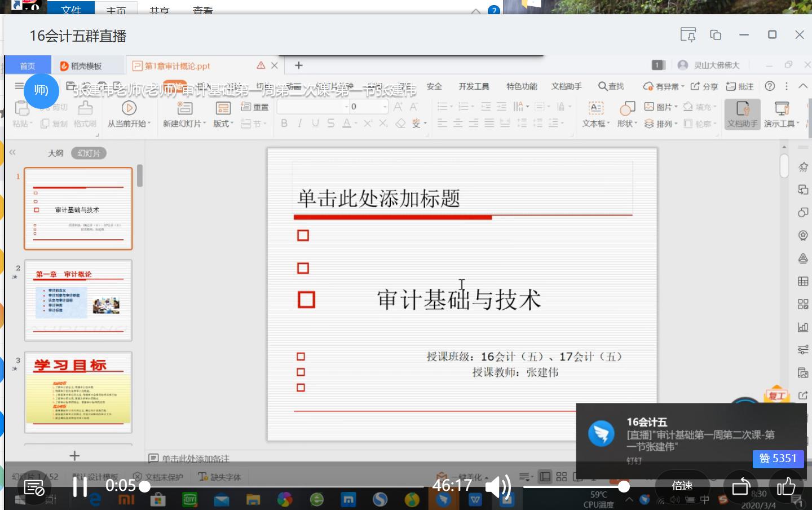Toggle bold formatting on selected text

point(284,124)
